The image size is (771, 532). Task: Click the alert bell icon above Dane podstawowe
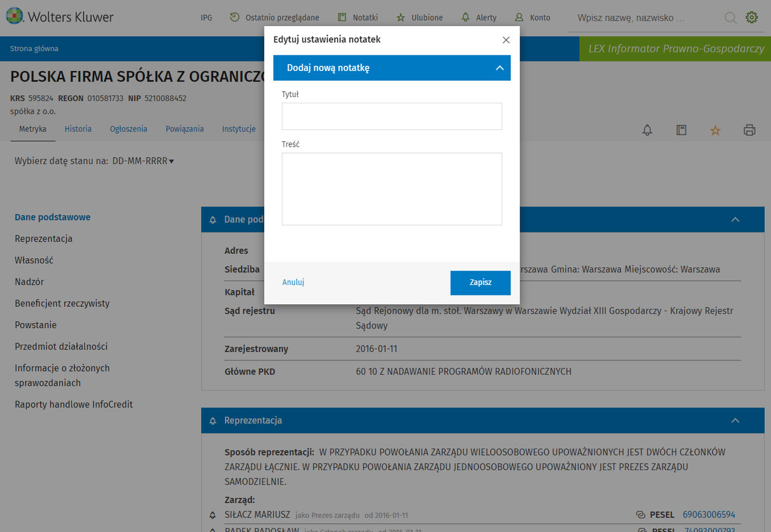tap(648, 130)
